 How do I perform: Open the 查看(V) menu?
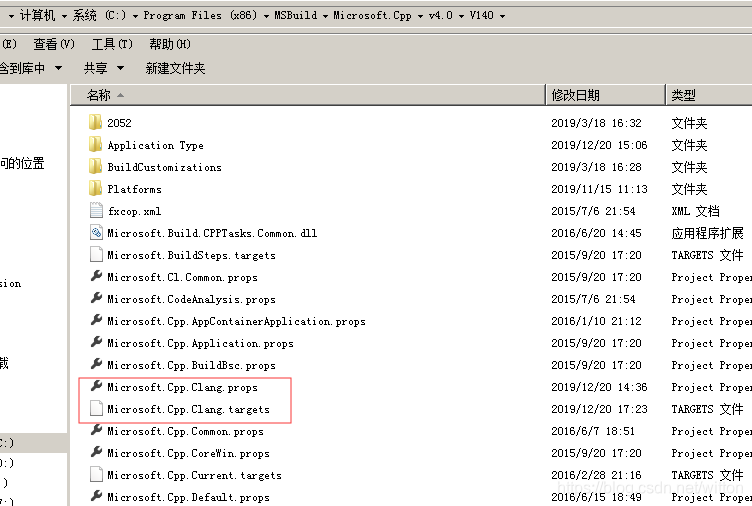pyautogui.click(x=54, y=44)
